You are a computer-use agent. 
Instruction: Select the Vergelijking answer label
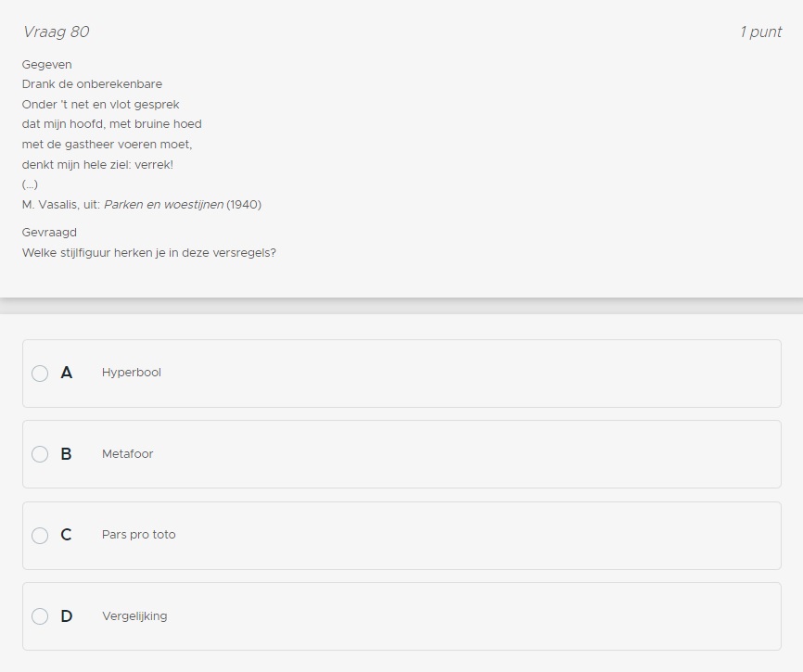[134, 616]
